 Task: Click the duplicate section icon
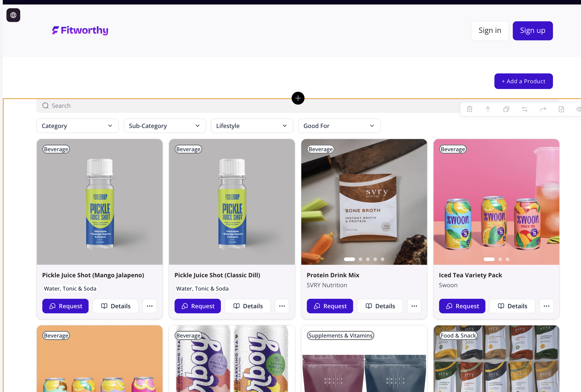(x=506, y=109)
